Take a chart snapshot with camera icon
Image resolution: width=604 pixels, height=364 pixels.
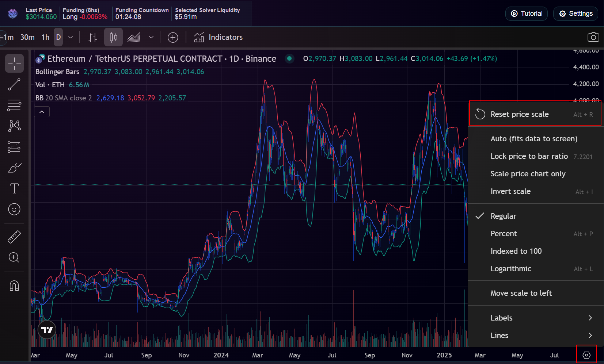(x=593, y=37)
